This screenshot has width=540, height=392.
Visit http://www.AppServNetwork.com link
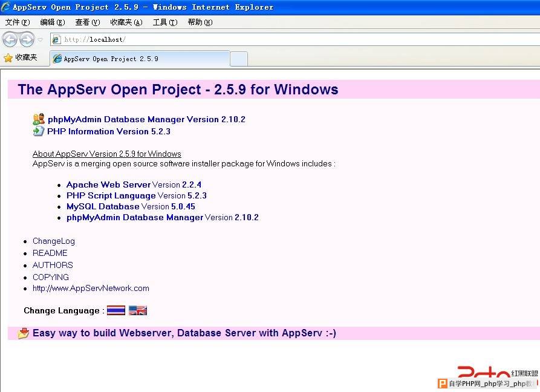click(91, 289)
